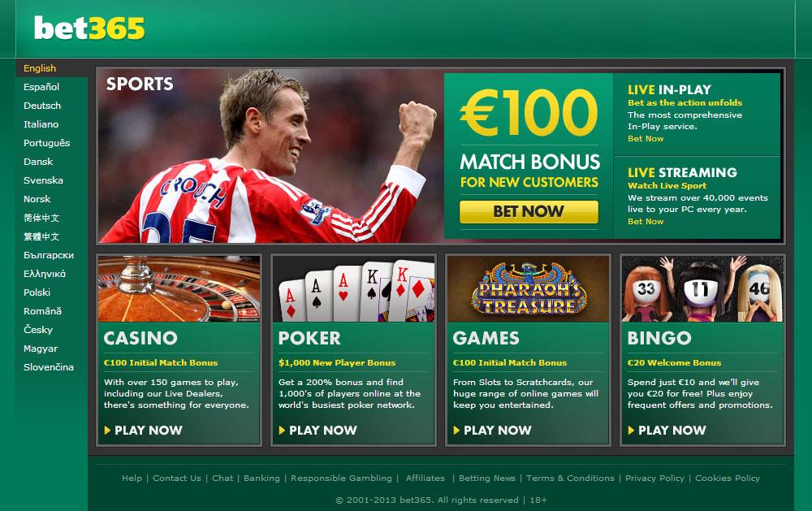Click Bet Now under Live In-Play
Viewport: 812px width, 511px height.
(x=646, y=138)
